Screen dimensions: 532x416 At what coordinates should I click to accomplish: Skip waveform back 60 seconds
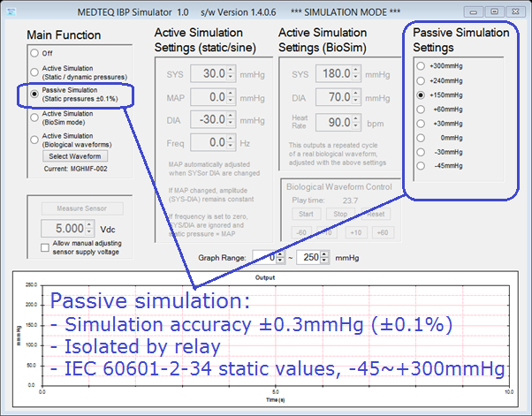(301, 232)
